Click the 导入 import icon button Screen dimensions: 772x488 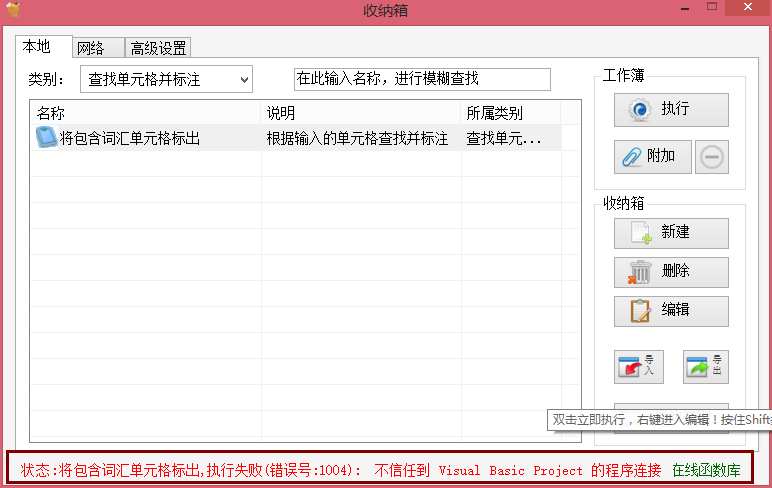pos(637,367)
